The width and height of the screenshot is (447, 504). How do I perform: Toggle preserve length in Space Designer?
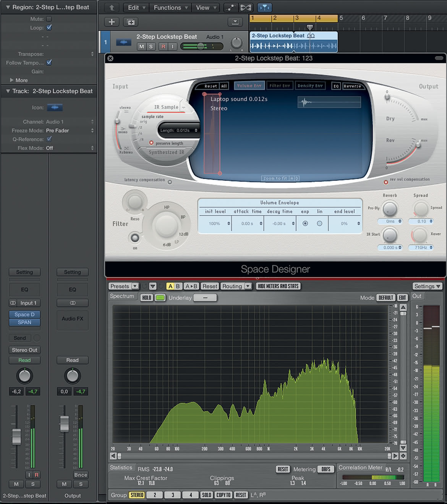(151, 143)
